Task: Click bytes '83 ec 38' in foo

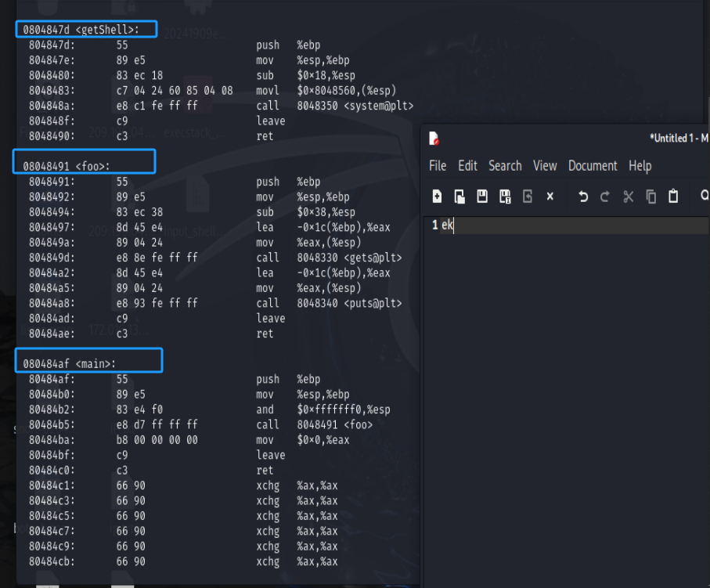Action: tap(139, 212)
